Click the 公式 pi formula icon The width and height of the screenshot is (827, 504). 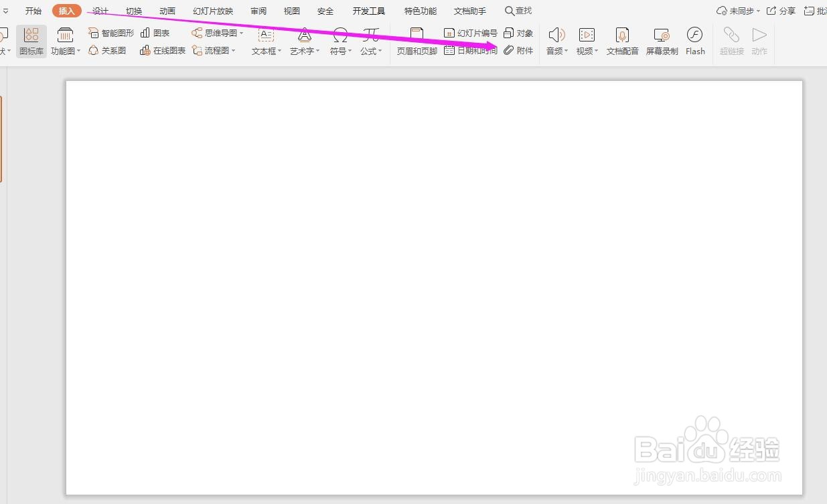click(x=371, y=35)
